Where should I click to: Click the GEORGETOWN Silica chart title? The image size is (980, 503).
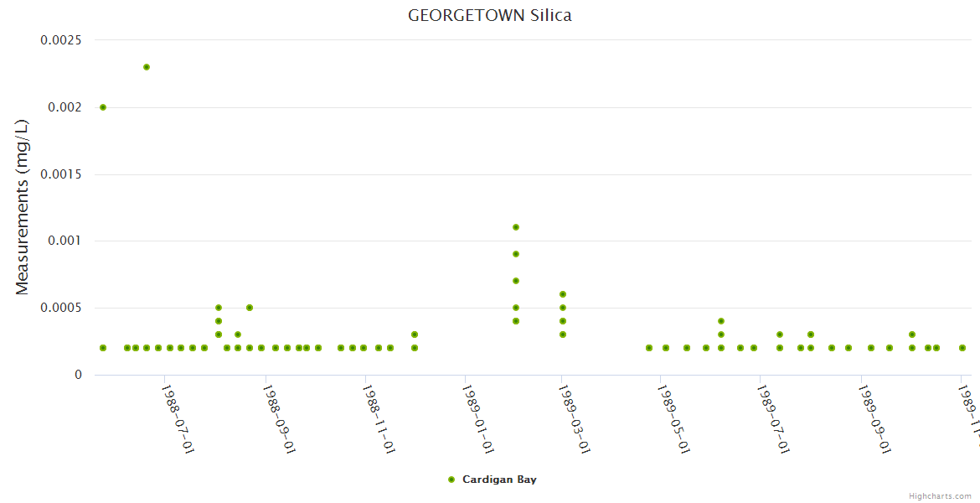point(490,15)
